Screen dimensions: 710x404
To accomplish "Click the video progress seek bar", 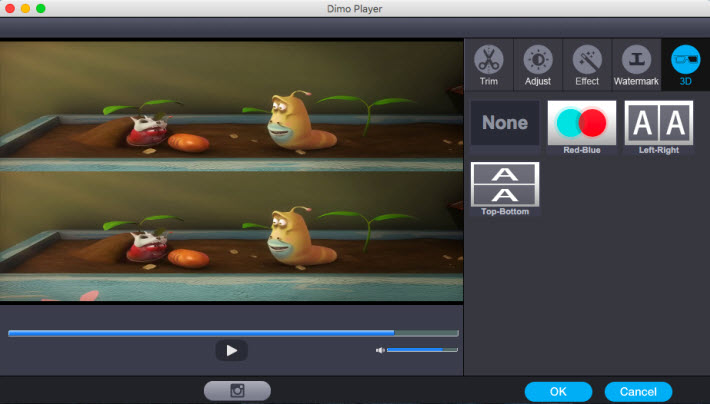I will pos(233,333).
